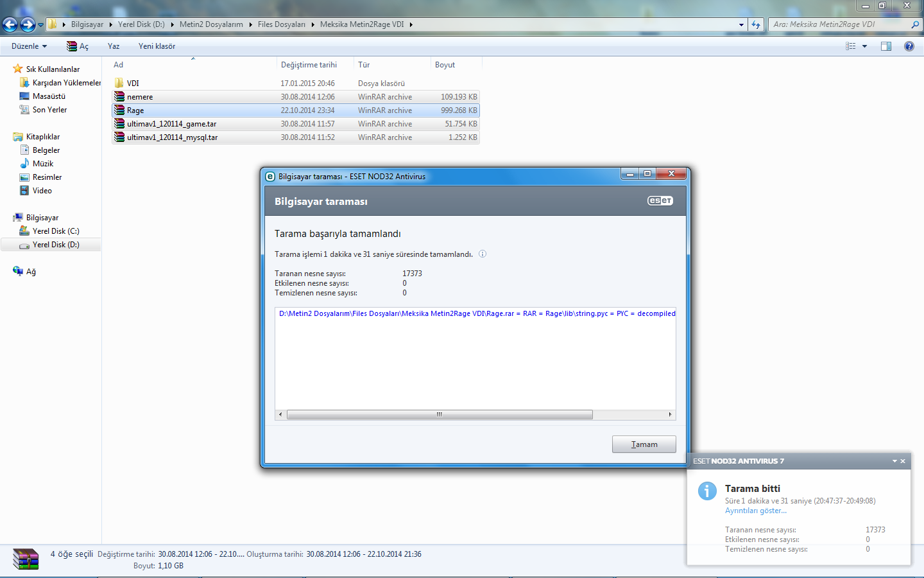This screenshot has width=924, height=578.
Task: Open the Müzik library
Action: (x=43, y=164)
